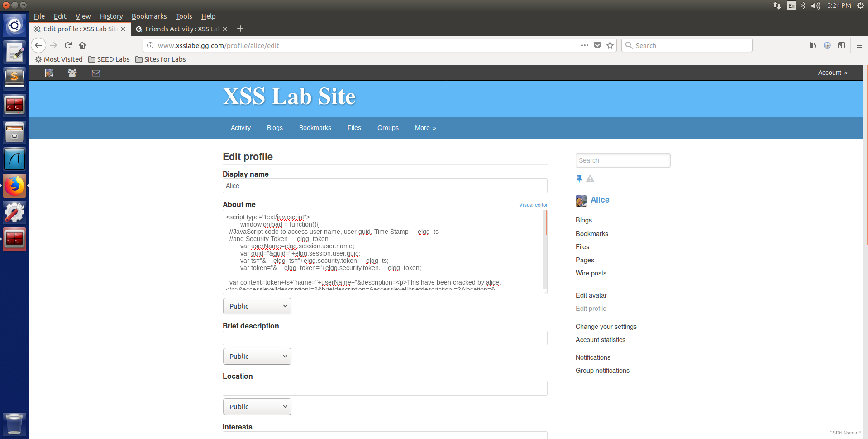Expand the Account menu
The height and width of the screenshot is (439, 868).
click(x=833, y=72)
